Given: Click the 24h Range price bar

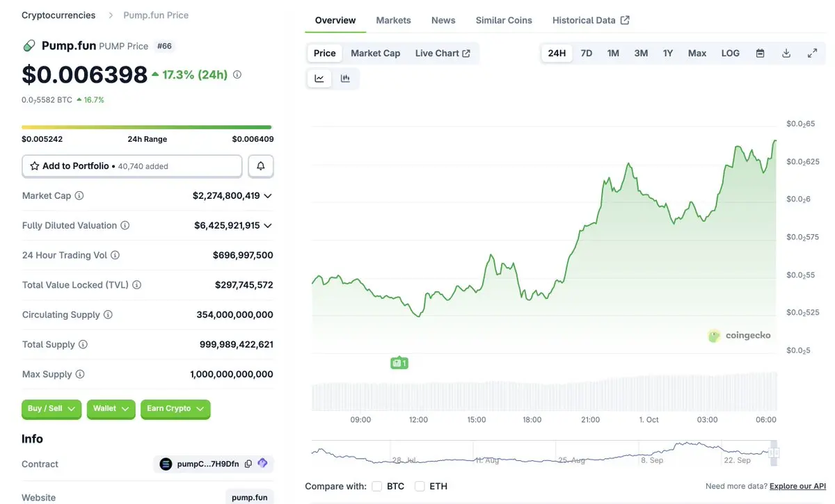Looking at the screenshot, I should point(147,127).
